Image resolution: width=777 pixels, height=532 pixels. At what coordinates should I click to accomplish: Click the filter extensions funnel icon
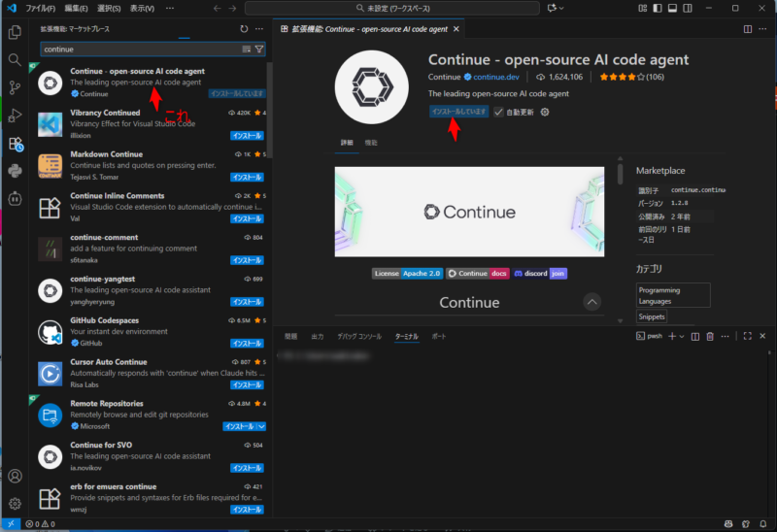[x=259, y=49]
